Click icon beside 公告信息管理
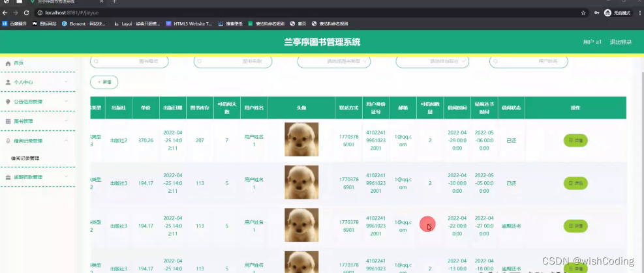The height and width of the screenshot is (273, 644). coord(8,102)
